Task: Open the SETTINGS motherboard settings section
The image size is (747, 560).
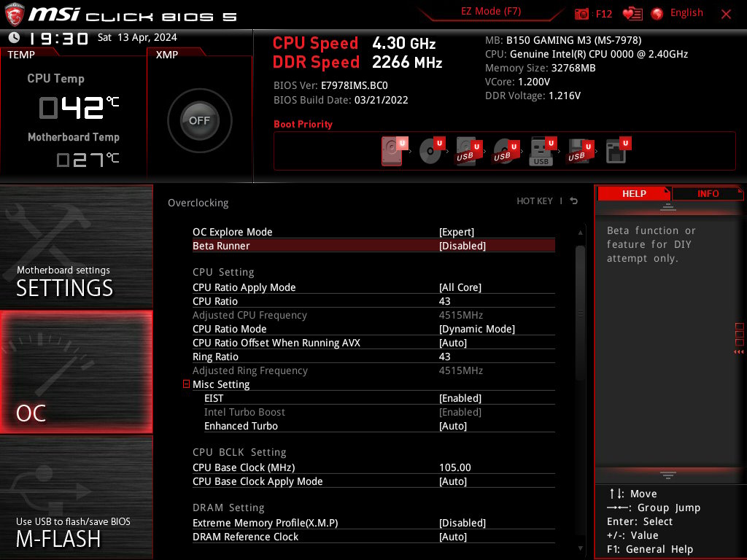Action: (77, 248)
